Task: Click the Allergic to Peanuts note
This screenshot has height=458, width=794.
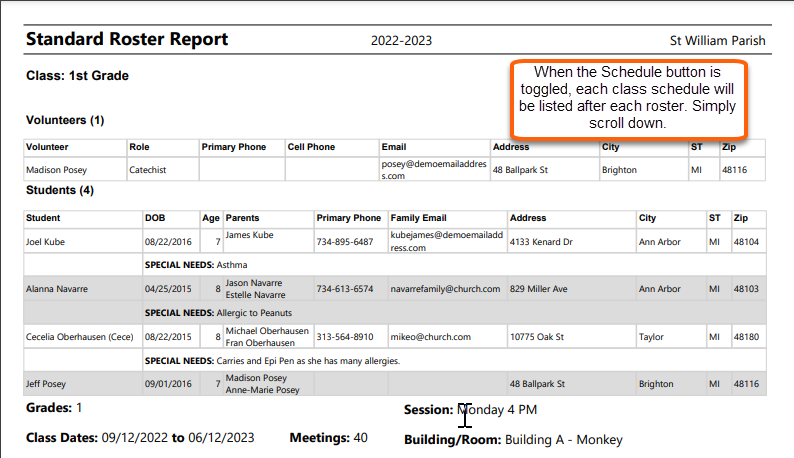Action: (x=254, y=313)
